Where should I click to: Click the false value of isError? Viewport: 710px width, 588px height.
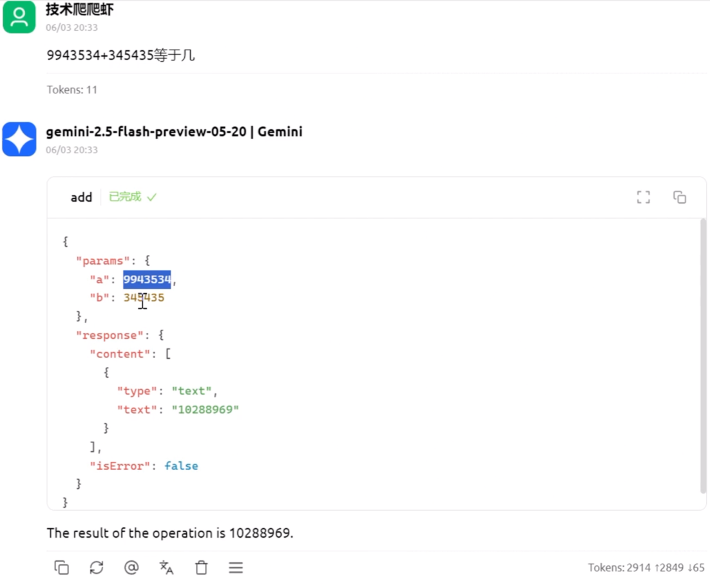181,466
